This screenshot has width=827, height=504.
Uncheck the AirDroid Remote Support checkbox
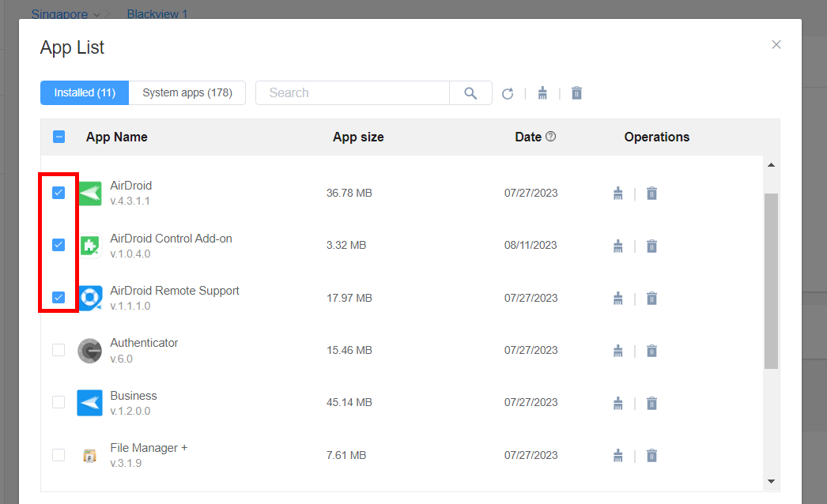(59, 297)
